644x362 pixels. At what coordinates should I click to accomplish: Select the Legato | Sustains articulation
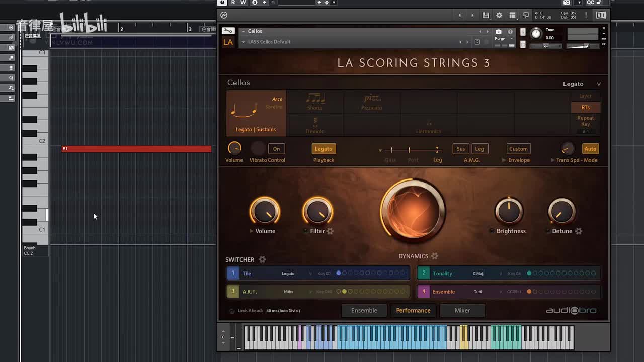pyautogui.click(x=256, y=114)
